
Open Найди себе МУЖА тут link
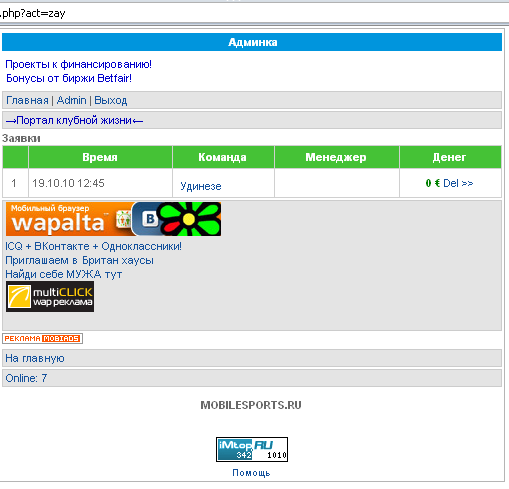(x=64, y=274)
